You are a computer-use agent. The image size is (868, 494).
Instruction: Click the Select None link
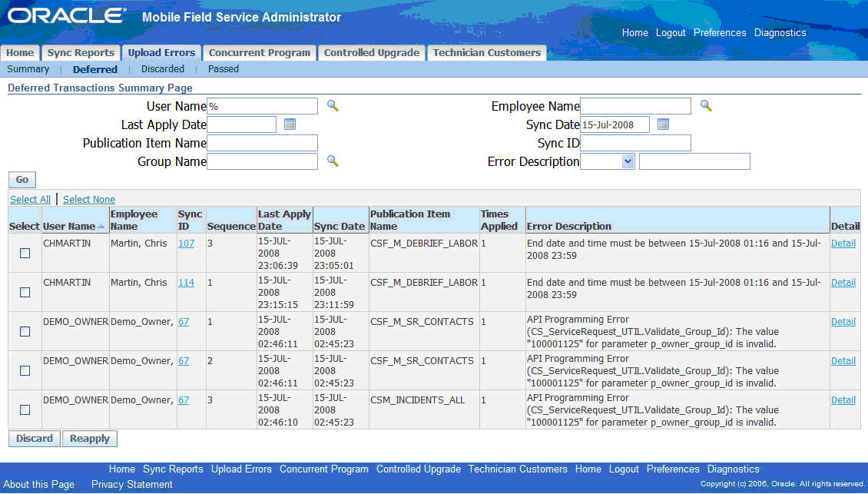pos(88,200)
